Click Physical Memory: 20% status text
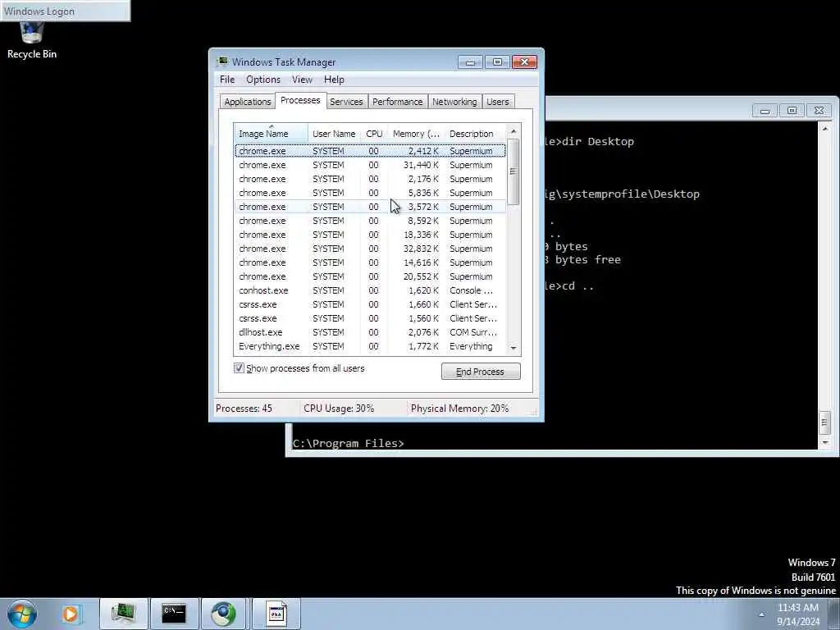 click(x=459, y=409)
